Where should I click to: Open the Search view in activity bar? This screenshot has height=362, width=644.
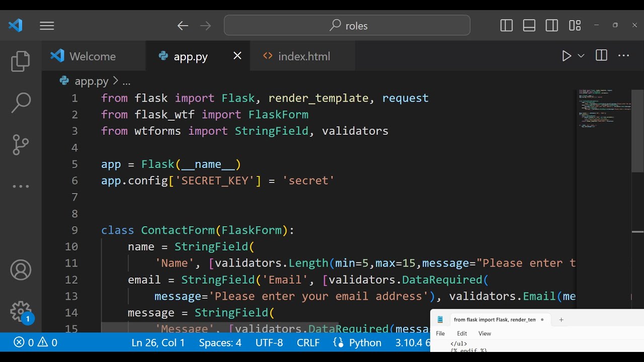(x=21, y=103)
